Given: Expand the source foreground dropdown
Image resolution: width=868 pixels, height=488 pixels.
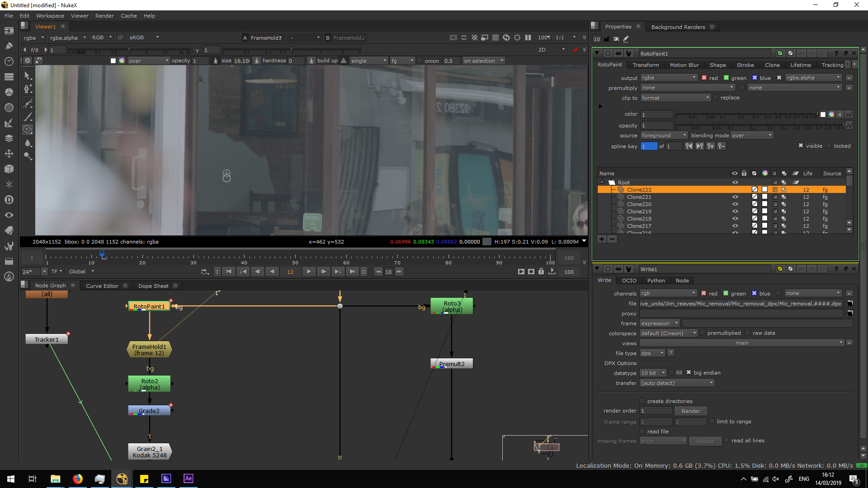Looking at the screenshot, I should coord(664,136).
